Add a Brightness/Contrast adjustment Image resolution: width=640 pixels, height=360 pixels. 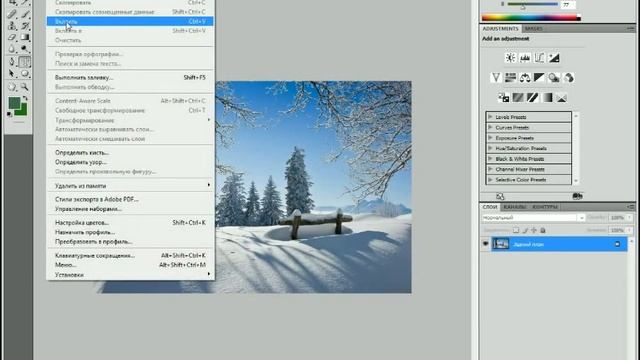510,58
